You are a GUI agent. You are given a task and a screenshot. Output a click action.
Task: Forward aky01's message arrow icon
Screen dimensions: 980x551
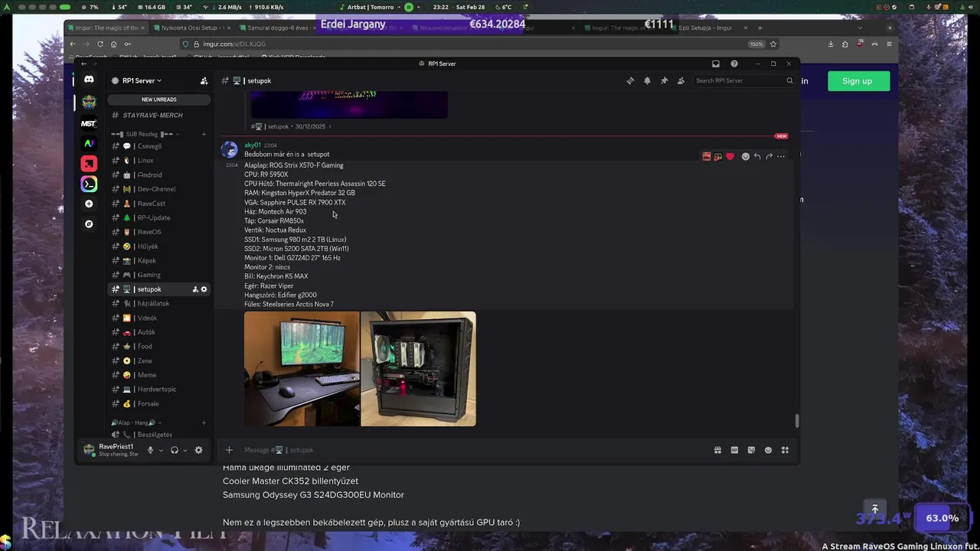click(769, 156)
